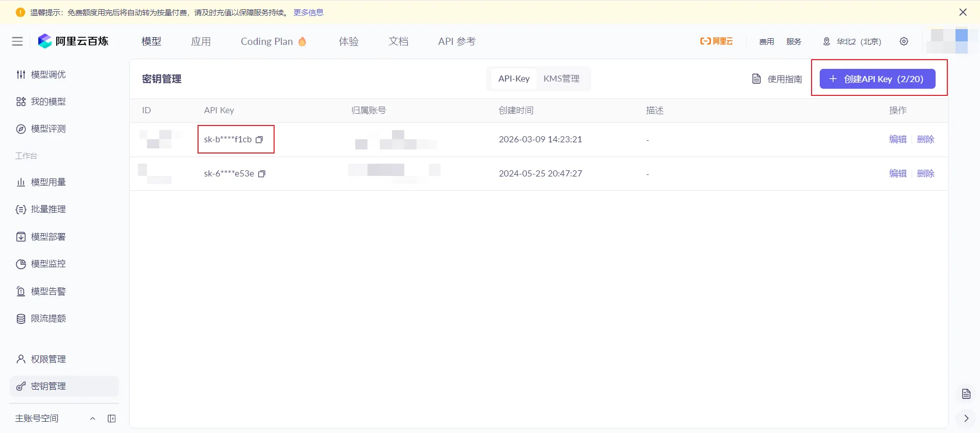The width and height of the screenshot is (980, 433).
Task: Edit the sk-b****f1cb key entry
Action: tap(898, 139)
